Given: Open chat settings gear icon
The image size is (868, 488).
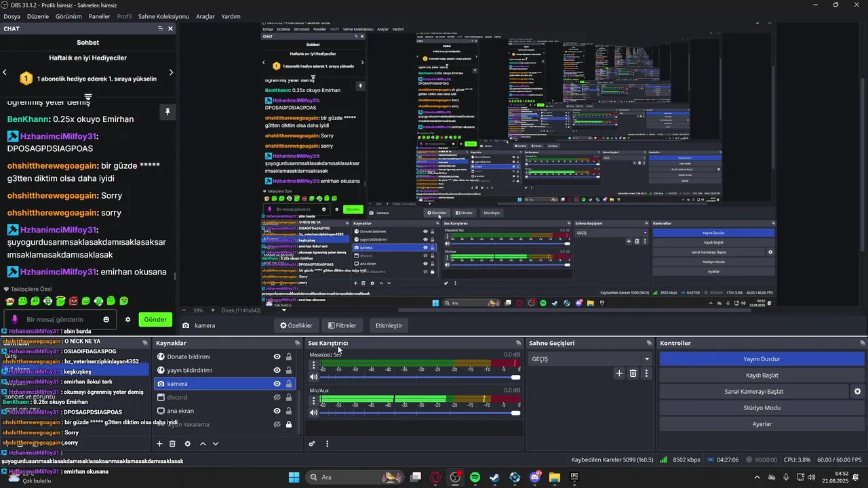Looking at the screenshot, I should (127, 319).
